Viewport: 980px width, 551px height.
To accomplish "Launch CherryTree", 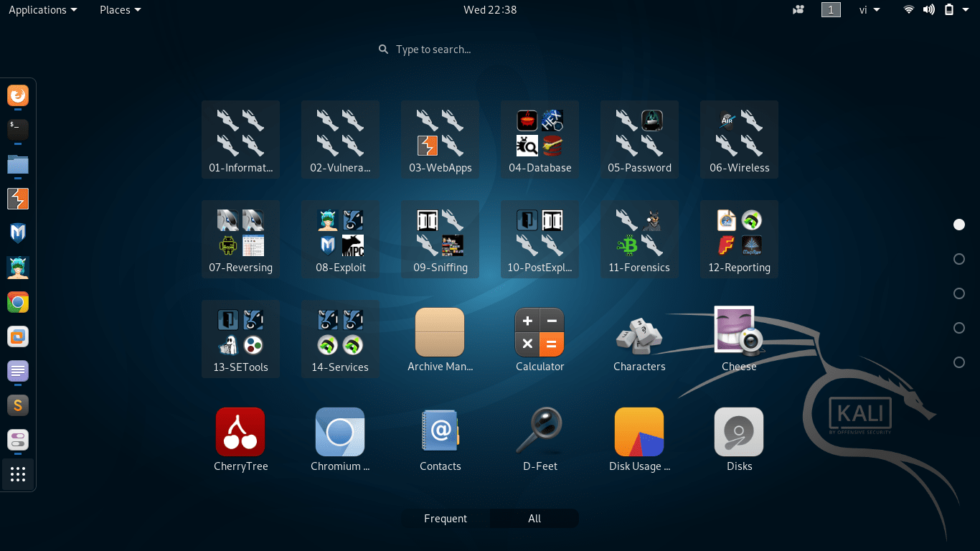I will click(x=240, y=438).
